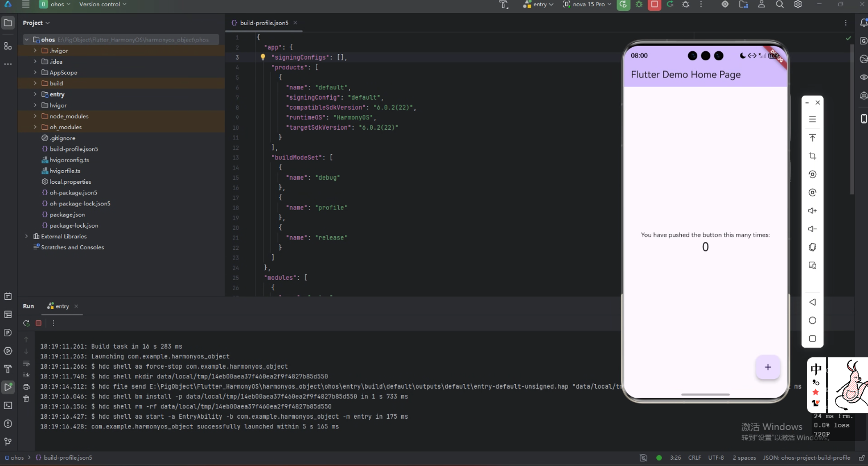Increase emulator volume
The width and height of the screenshot is (868, 466).
812,211
